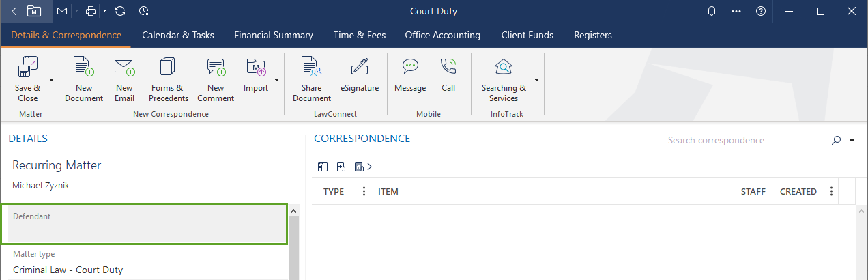Screen dimensions: 868x280
Task: Create a New Email from ribbon
Action: [124, 68]
